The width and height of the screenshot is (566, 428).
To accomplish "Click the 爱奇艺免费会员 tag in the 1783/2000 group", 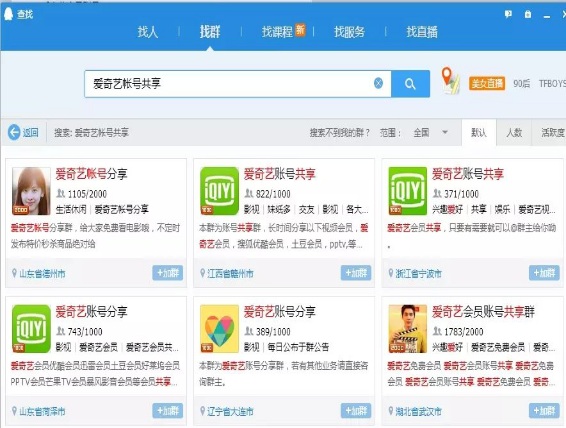I will click(x=498, y=347).
